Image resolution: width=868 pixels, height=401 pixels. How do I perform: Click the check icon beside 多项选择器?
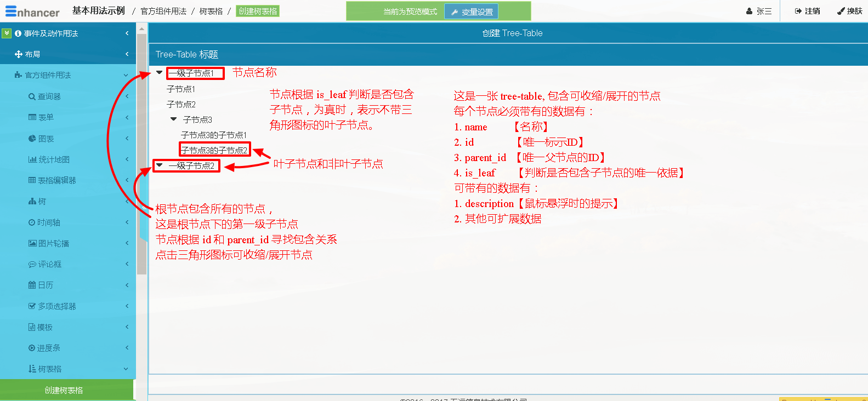coord(32,306)
